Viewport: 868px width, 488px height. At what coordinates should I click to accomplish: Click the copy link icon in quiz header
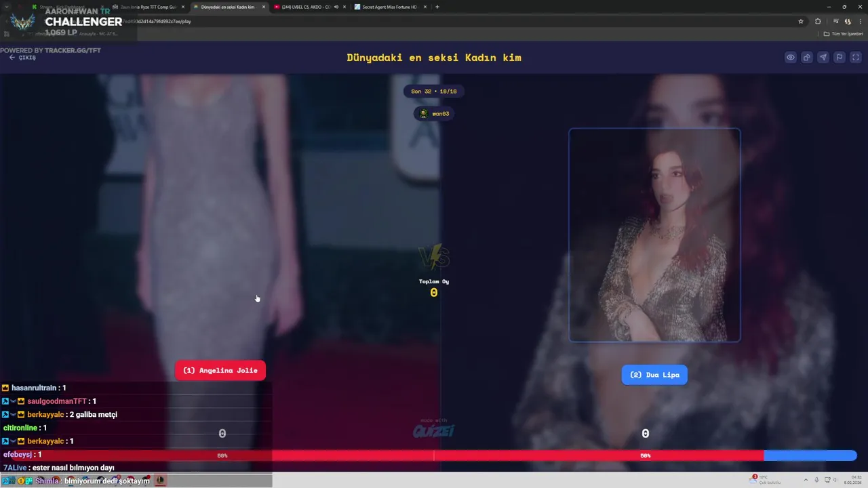coord(807,58)
